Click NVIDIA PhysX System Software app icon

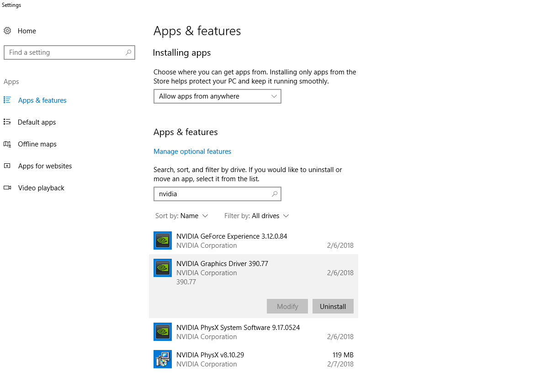(163, 332)
